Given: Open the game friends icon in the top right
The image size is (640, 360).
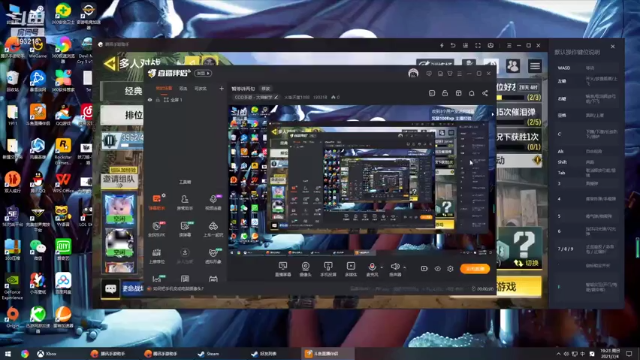Looking at the screenshot, I should pos(513,66).
